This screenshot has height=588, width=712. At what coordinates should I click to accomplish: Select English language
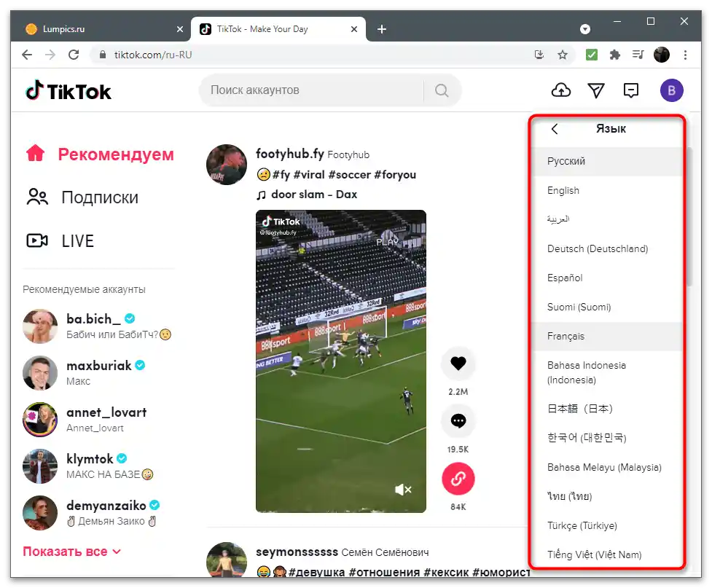click(607, 190)
